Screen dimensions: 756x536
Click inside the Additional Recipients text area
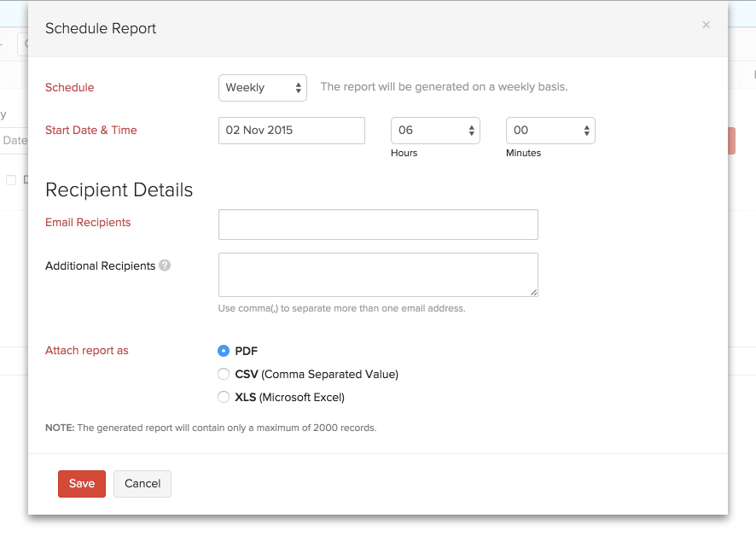pyautogui.click(x=378, y=275)
